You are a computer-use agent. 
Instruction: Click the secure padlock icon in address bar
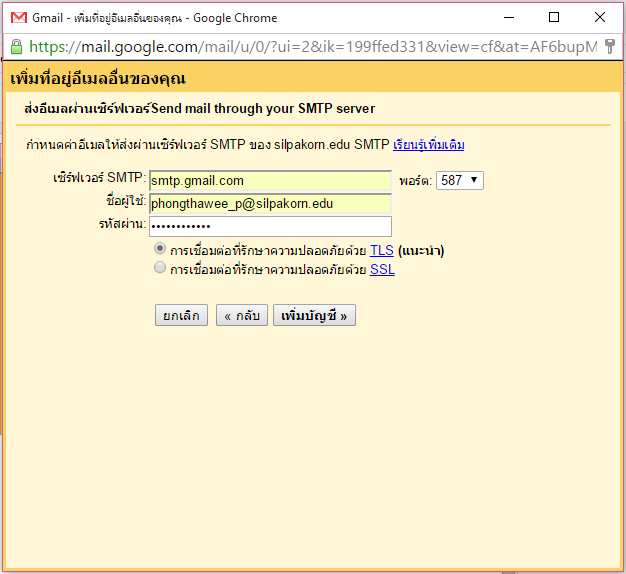16,47
